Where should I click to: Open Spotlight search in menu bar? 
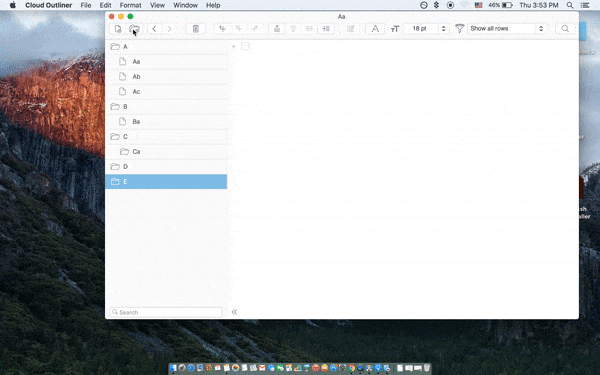tap(570, 5)
